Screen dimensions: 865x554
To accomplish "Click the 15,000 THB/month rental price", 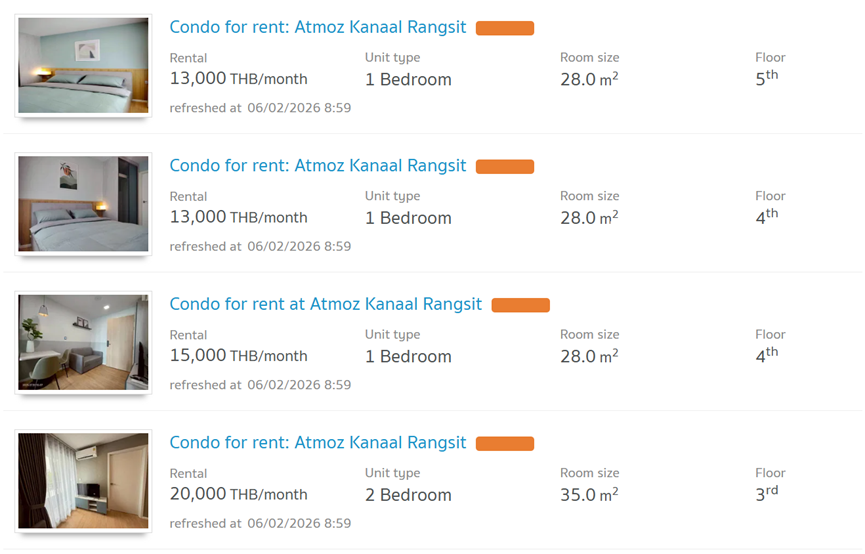I will click(x=239, y=356).
